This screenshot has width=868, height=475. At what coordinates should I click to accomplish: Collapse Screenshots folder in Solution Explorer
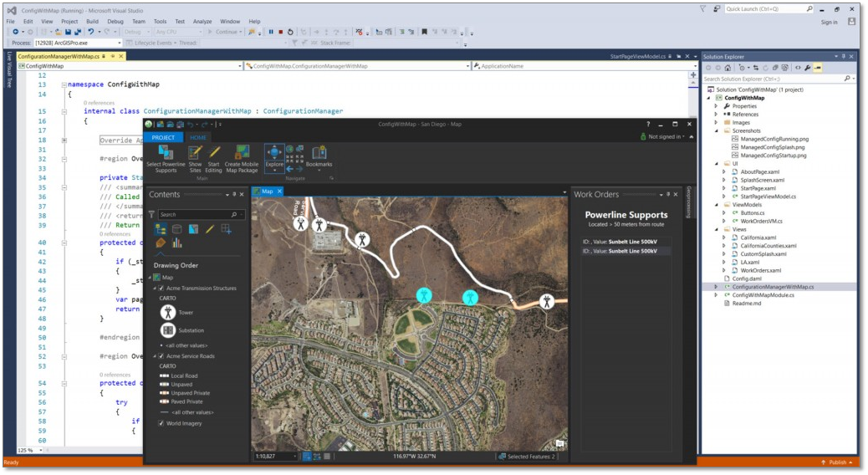coord(717,131)
